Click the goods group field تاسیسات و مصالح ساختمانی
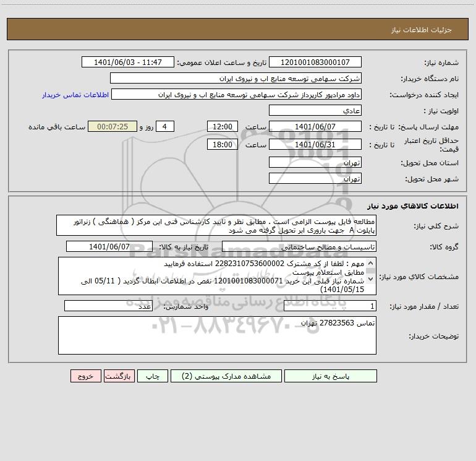 pos(299,246)
